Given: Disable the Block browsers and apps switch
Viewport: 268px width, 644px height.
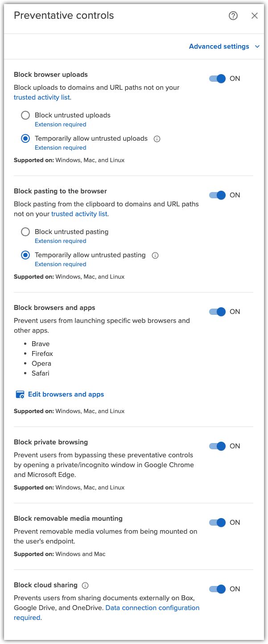Looking at the screenshot, I should point(217,312).
